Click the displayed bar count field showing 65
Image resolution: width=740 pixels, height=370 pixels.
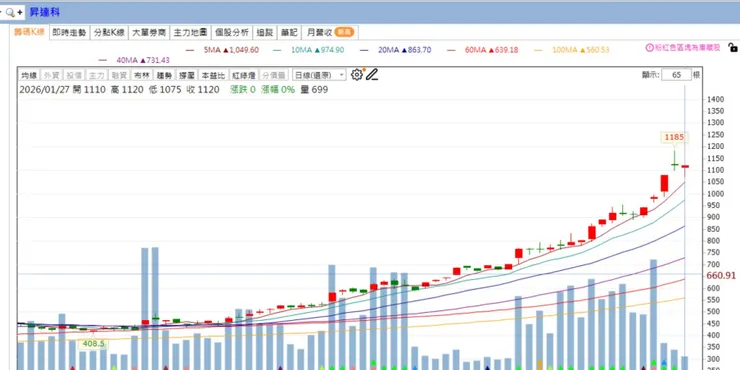pyautogui.click(x=676, y=75)
